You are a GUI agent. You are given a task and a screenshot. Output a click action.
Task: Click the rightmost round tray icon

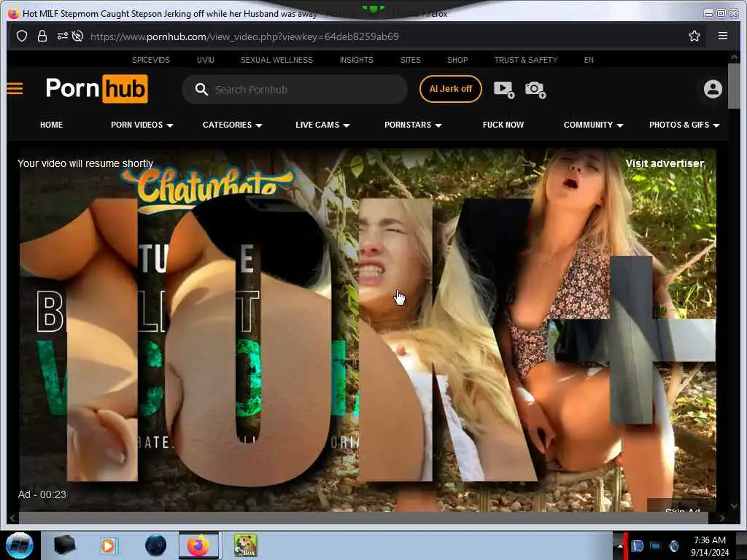(x=673, y=546)
